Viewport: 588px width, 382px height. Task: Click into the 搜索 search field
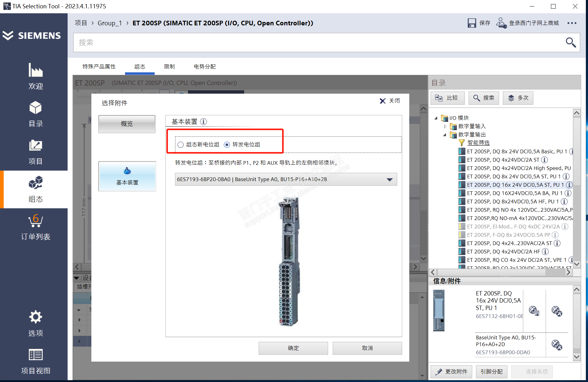pos(318,42)
